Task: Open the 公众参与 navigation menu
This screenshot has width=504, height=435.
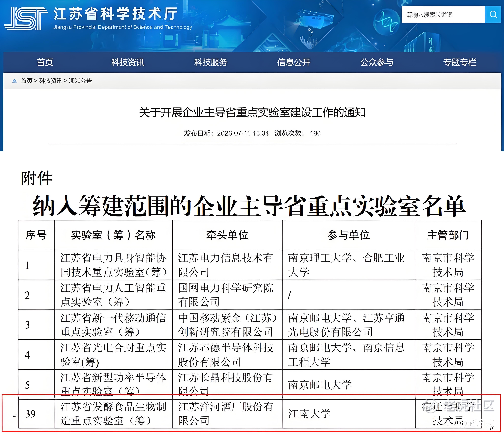Action: tap(377, 62)
